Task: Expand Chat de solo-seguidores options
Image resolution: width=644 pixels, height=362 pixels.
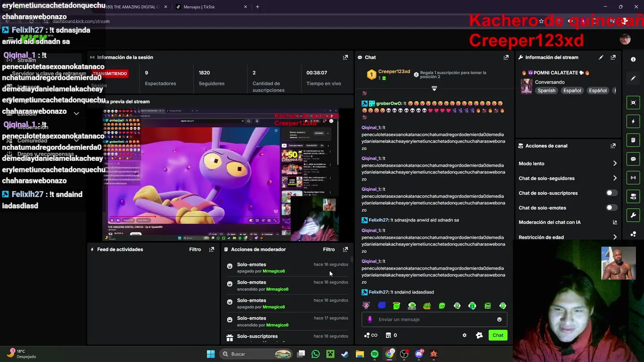Action: 615,178
